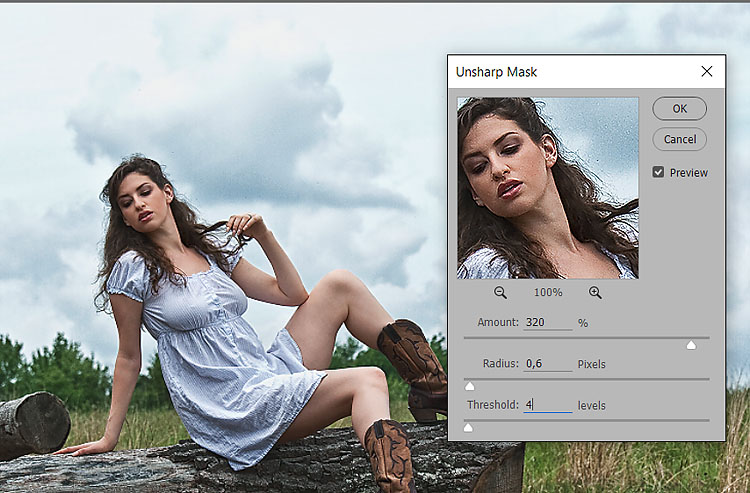Zoom out the Unsharp Mask preview
750x493 pixels.
coord(500,293)
